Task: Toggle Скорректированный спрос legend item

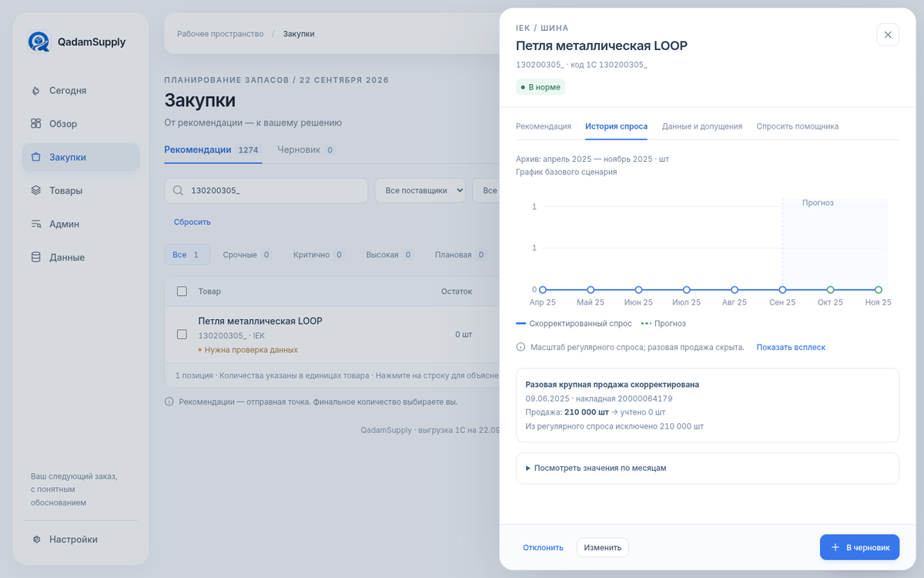Action: click(574, 324)
